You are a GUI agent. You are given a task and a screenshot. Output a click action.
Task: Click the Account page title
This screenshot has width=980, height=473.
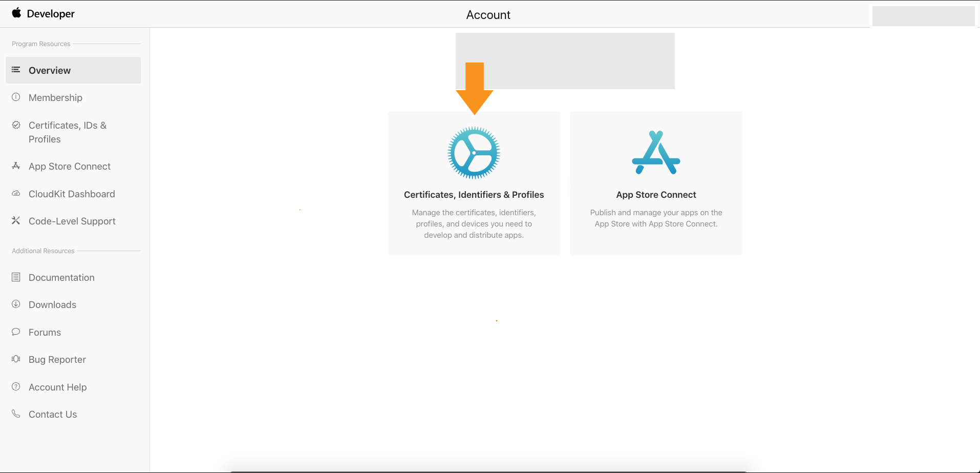488,15
